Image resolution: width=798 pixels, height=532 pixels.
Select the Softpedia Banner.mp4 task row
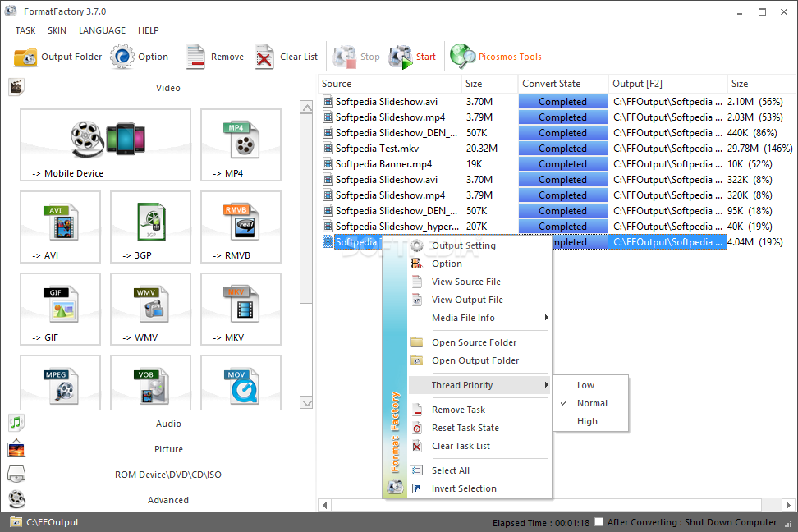(557, 164)
